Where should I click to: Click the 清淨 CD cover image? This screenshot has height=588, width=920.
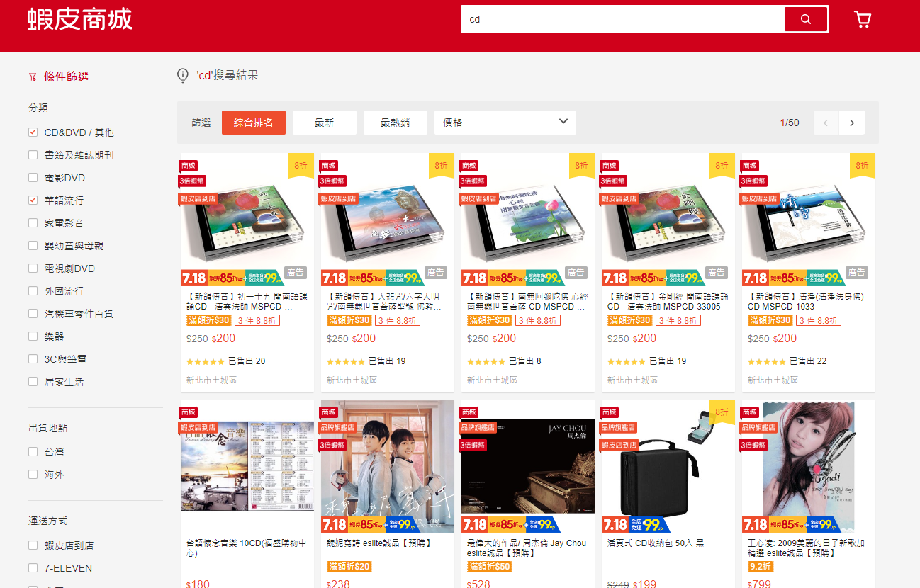[809, 220]
